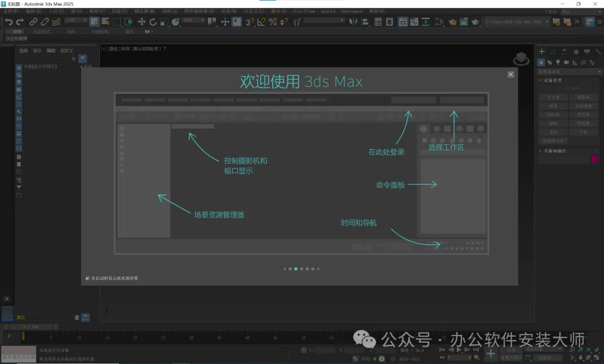
Task: Open the Create tab plus icon in command panel
Action: coord(541,51)
